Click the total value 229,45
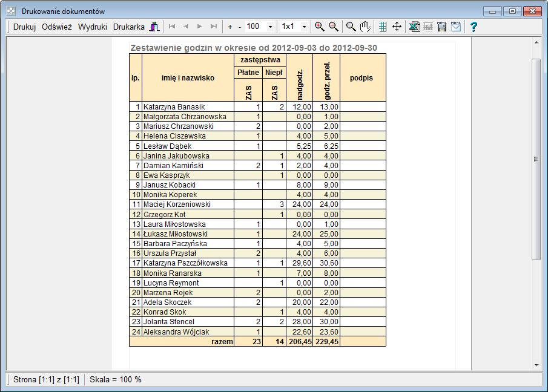Image resolution: width=548 pixels, height=392 pixels. [327, 342]
